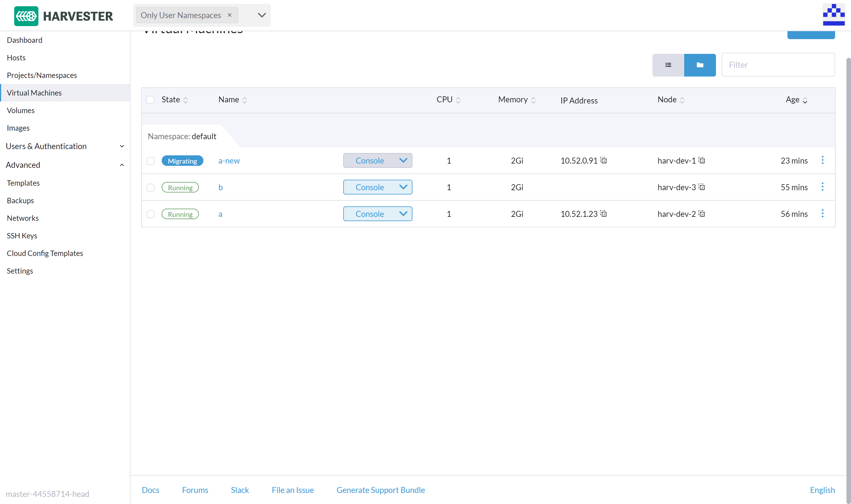Open Volumes in sidebar

coord(20,110)
